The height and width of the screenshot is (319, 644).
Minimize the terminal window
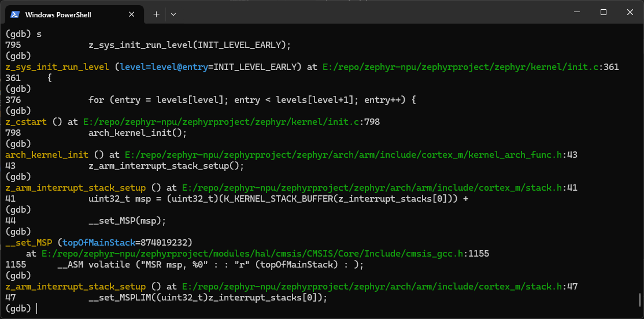(x=576, y=12)
